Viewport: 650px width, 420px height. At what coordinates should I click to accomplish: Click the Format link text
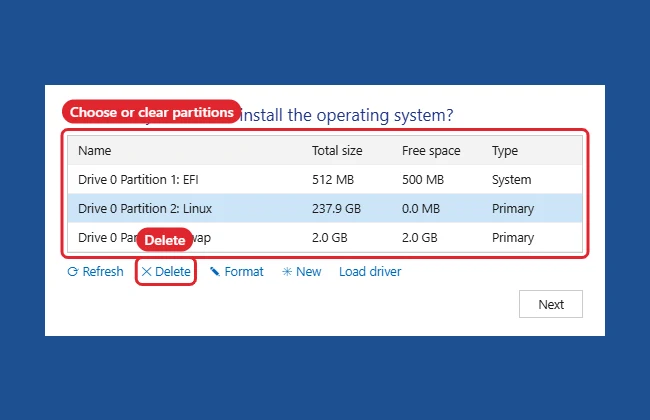244,272
